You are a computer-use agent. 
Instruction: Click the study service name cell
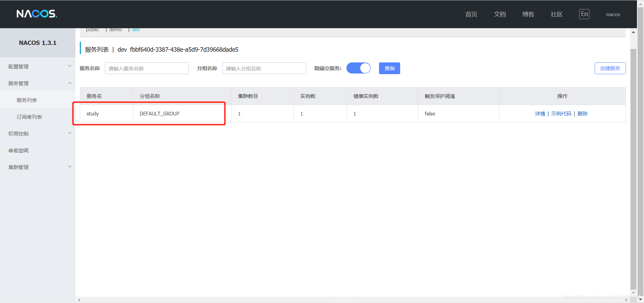coord(106,114)
